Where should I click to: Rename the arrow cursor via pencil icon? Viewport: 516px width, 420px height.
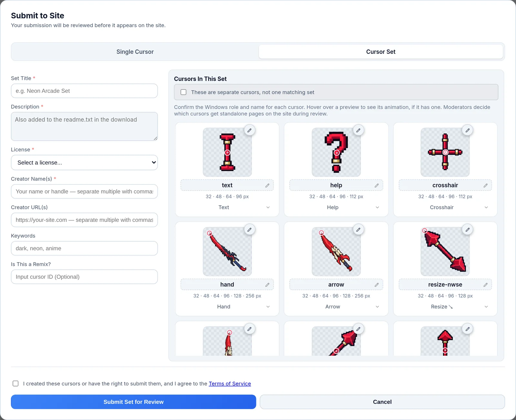coord(376,285)
